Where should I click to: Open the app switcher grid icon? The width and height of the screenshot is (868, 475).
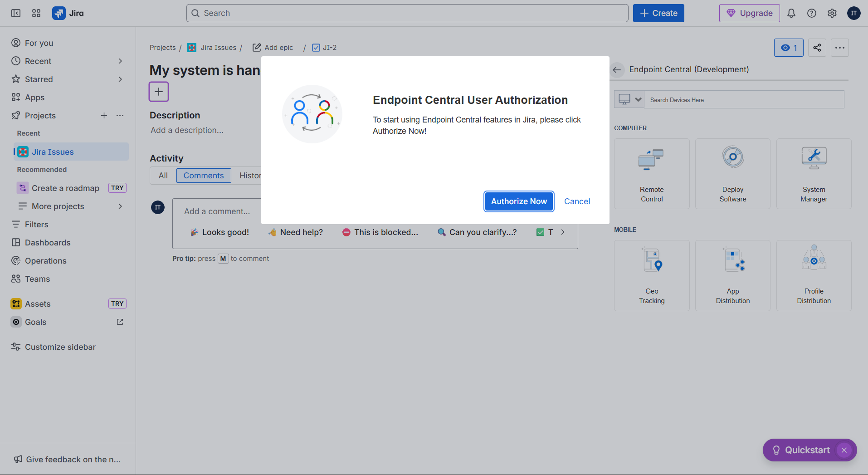(x=36, y=13)
